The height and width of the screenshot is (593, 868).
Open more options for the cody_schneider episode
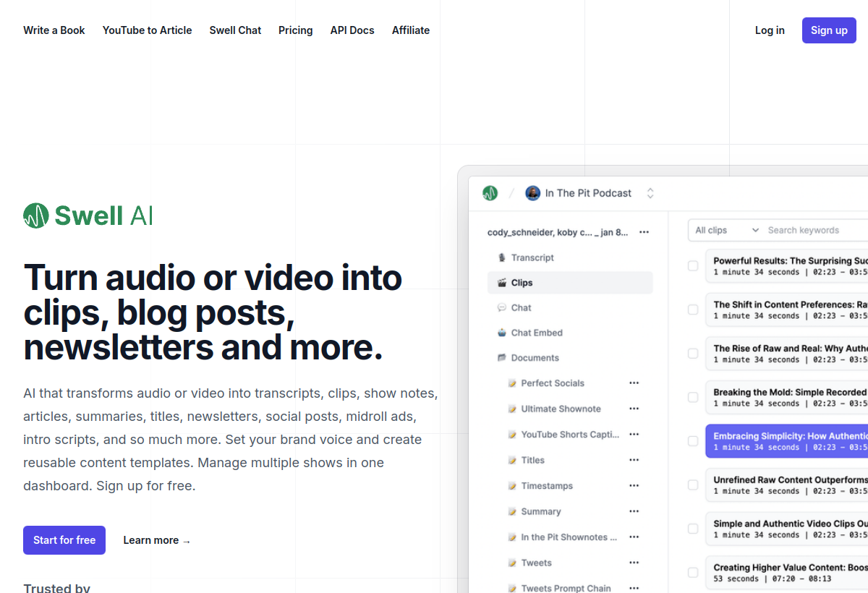(x=644, y=232)
